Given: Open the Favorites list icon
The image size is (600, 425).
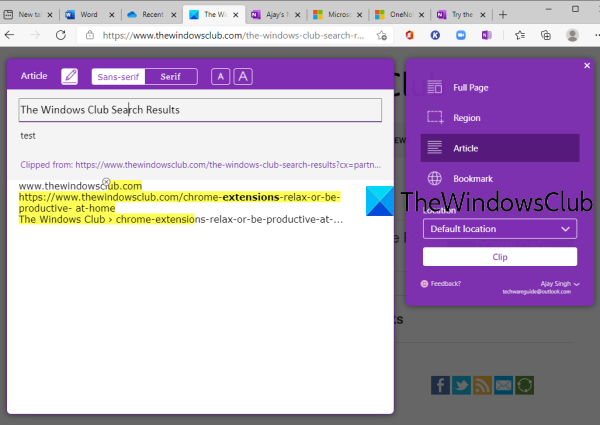Looking at the screenshot, I should tap(520, 35).
